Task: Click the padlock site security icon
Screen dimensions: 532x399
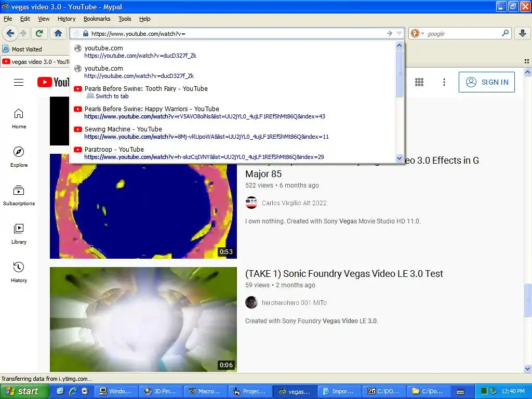Action: click(86, 34)
